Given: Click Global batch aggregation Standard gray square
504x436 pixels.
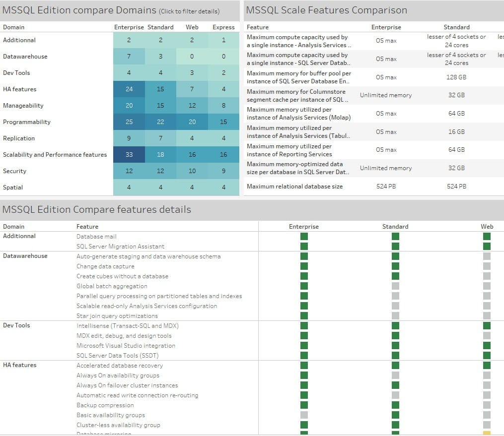Looking at the screenshot, I should coord(395,286).
